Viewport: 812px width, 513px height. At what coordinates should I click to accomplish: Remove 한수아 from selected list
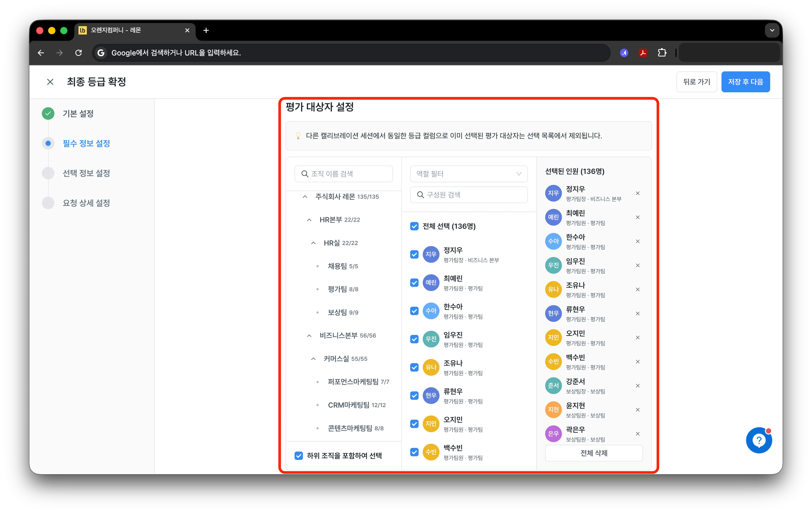[638, 241]
